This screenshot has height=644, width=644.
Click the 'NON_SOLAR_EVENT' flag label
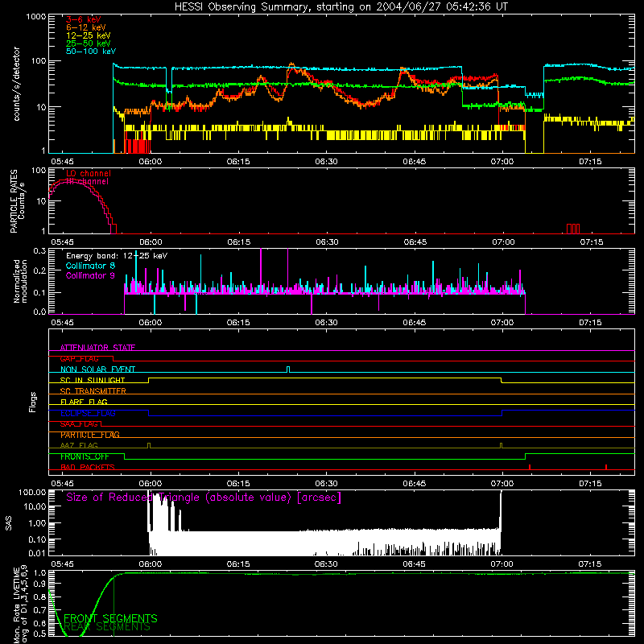click(97, 369)
